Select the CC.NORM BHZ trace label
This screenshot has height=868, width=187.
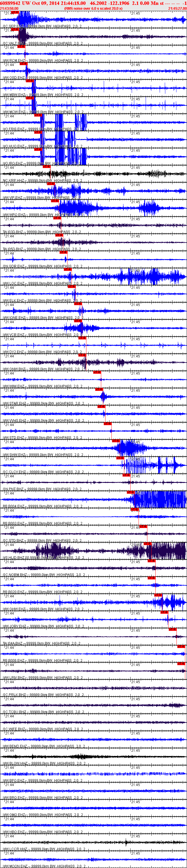(x=43, y=575)
